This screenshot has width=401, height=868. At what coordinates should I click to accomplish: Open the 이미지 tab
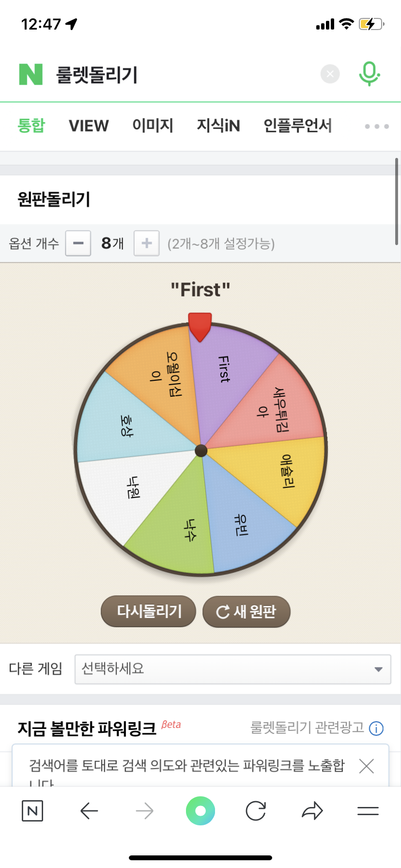[x=153, y=126]
